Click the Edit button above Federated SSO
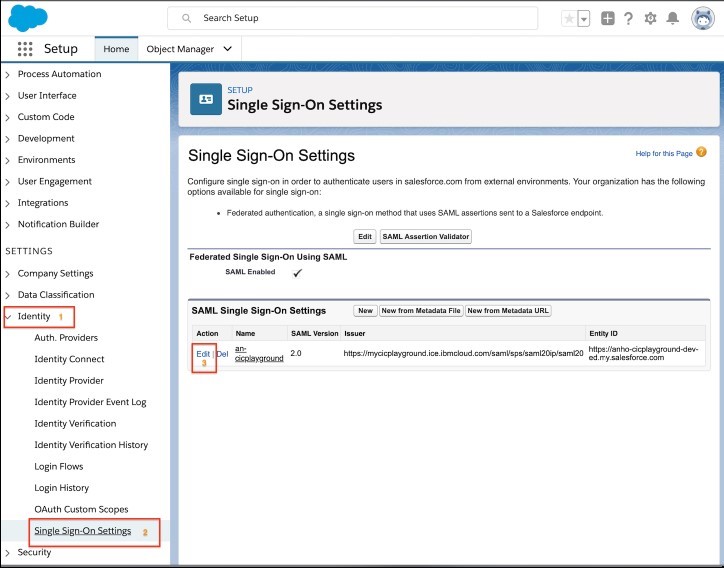 click(x=365, y=236)
